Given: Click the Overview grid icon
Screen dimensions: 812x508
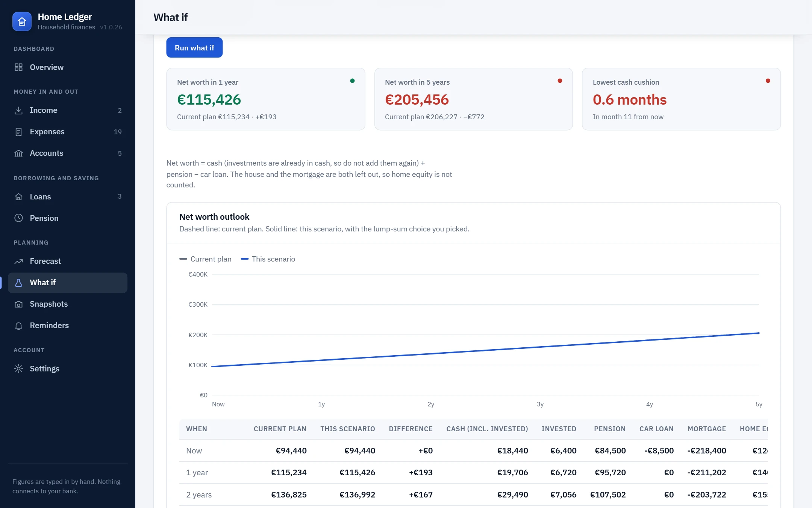Looking at the screenshot, I should pos(18,67).
